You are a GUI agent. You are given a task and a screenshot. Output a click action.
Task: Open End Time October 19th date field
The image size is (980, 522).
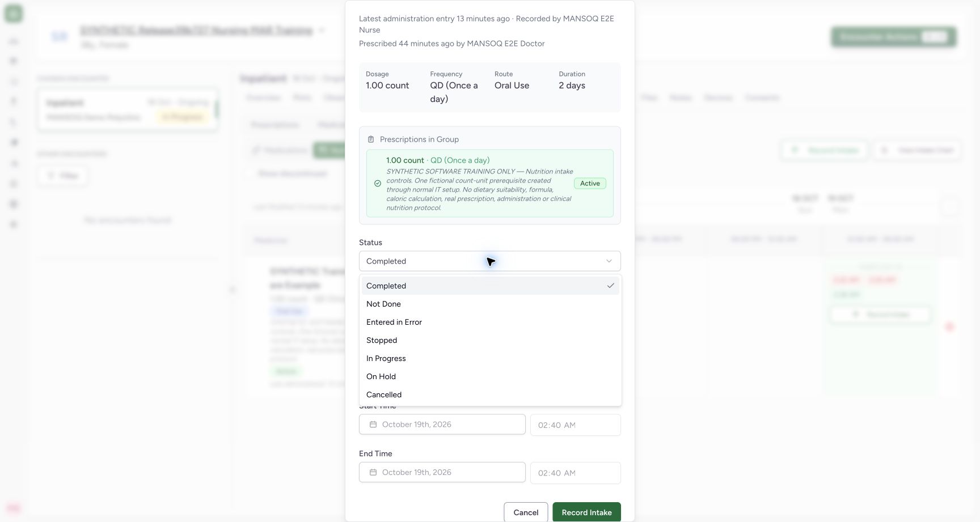pos(442,472)
